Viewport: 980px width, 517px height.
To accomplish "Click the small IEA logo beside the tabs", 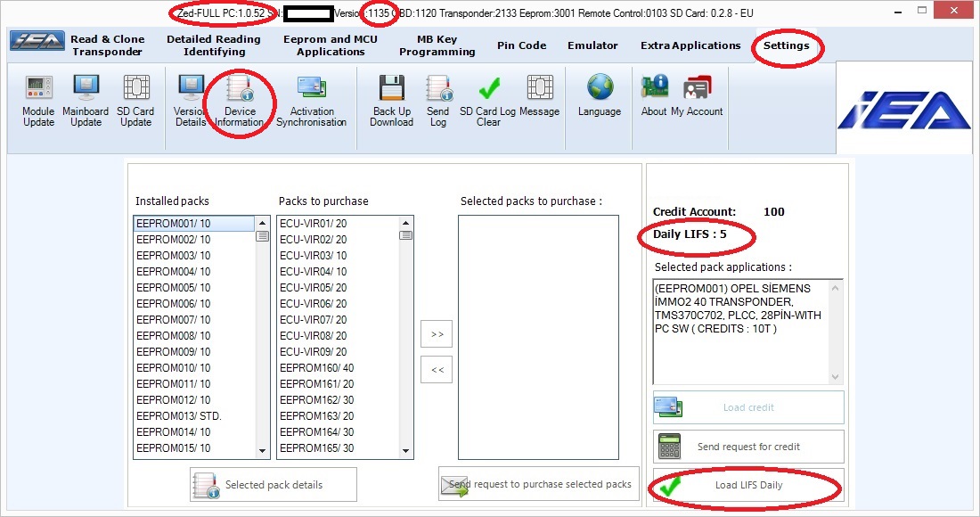I will click(x=37, y=41).
